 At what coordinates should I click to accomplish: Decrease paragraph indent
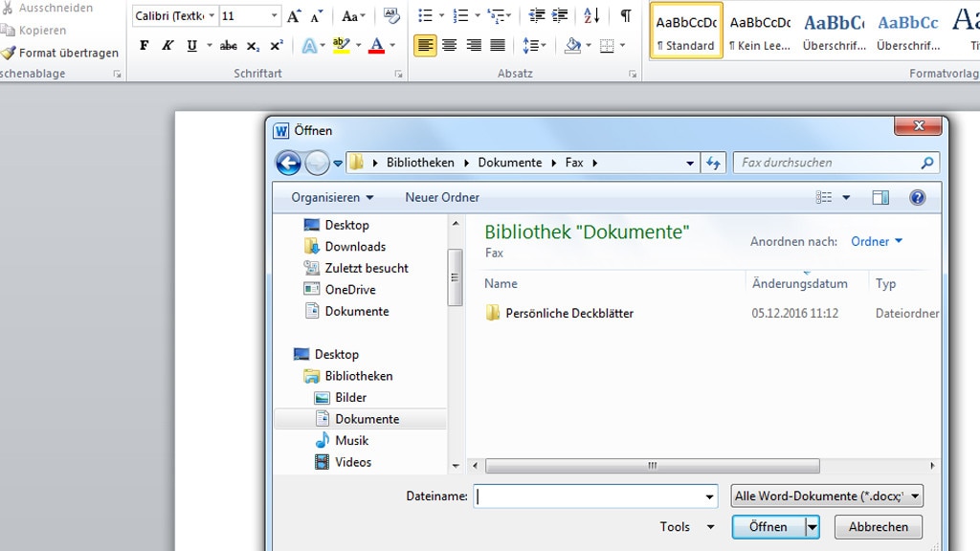(x=536, y=16)
